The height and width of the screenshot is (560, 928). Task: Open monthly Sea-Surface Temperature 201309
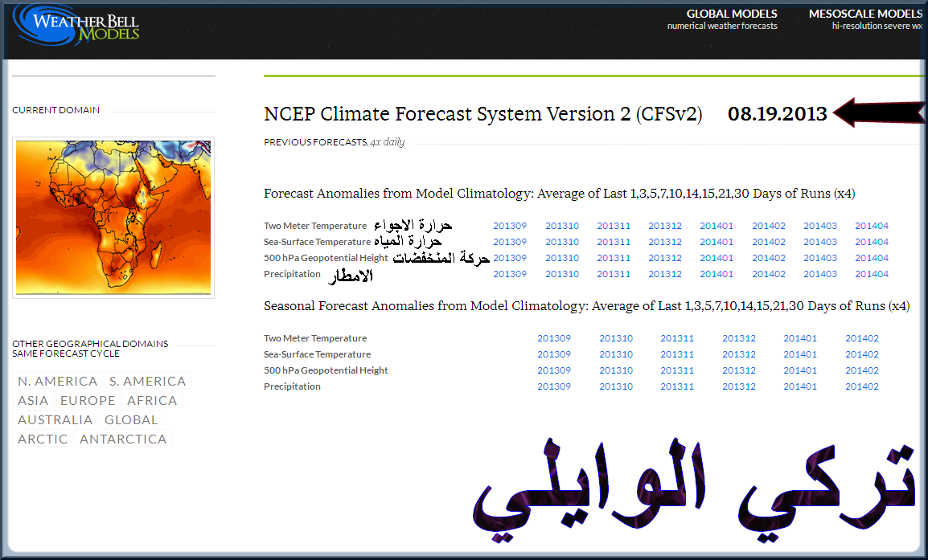(x=510, y=242)
